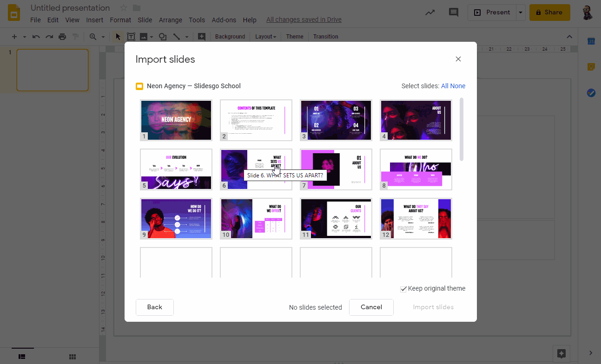Image resolution: width=601 pixels, height=364 pixels.
Task: Expand the Present dropdown arrow
Action: tap(521, 13)
